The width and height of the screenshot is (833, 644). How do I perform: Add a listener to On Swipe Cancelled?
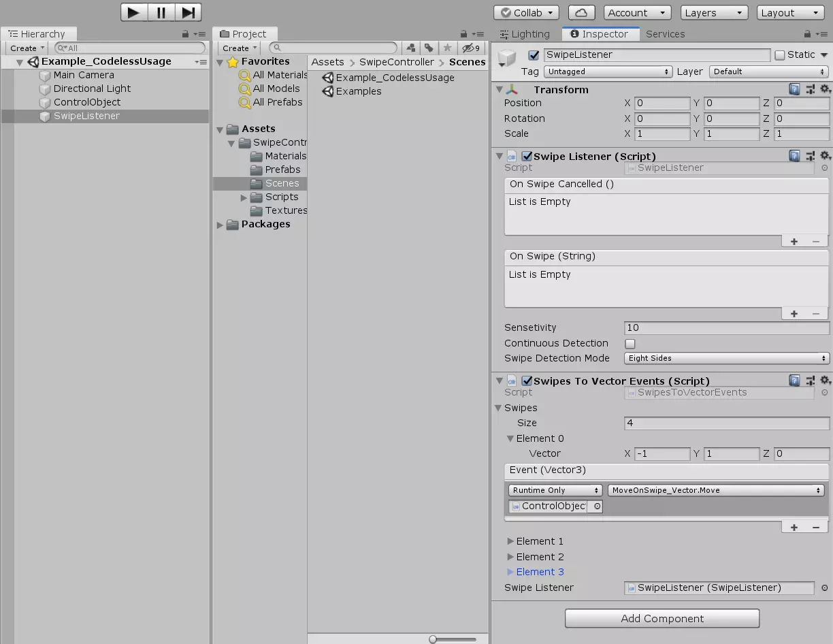794,242
